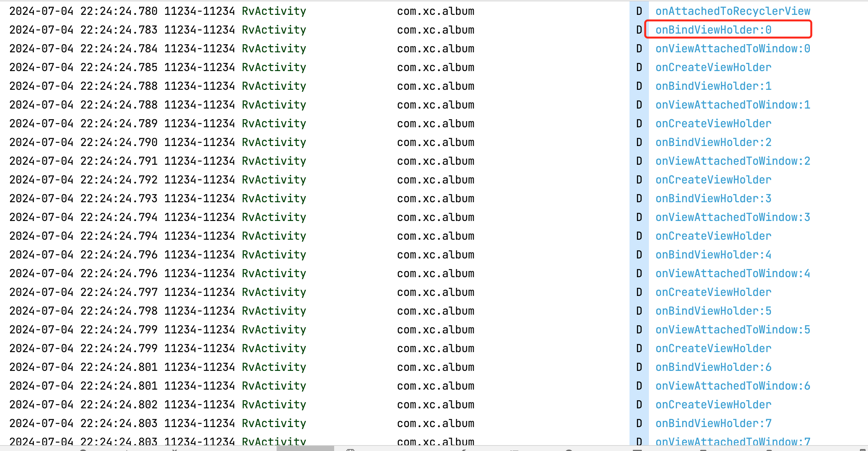Click the D level badge beside onBindViewHolder:0

click(639, 30)
